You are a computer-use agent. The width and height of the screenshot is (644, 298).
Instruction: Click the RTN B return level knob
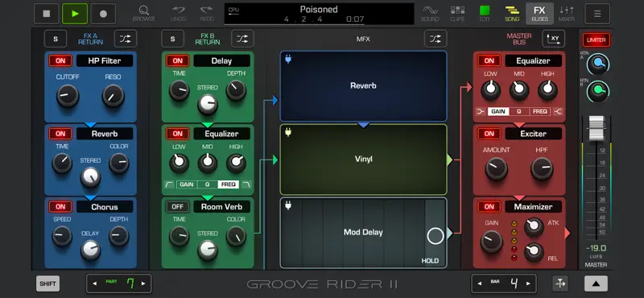coord(598,92)
